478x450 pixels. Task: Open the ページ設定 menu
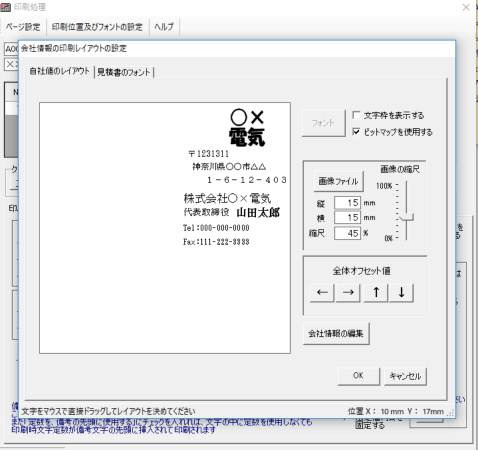tap(23, 27)
